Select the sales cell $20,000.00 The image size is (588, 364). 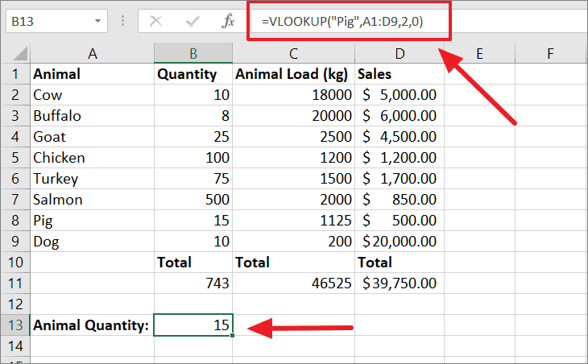(x=400, y=242)
